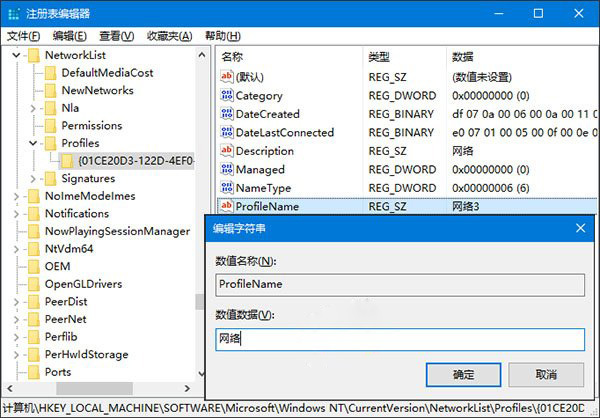
Task: Open the 编辑(E) menu
Action: coord(70,36)
